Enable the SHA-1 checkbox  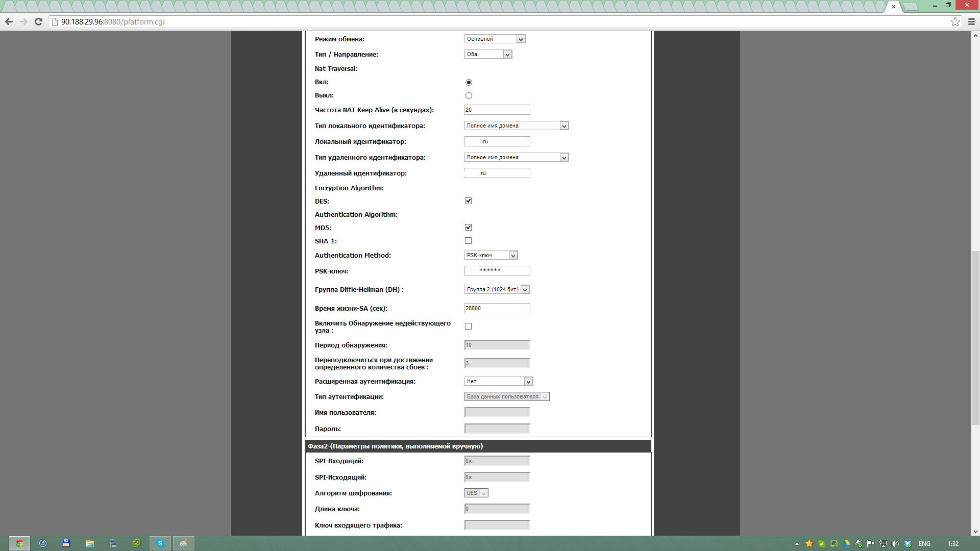point(468,241)
